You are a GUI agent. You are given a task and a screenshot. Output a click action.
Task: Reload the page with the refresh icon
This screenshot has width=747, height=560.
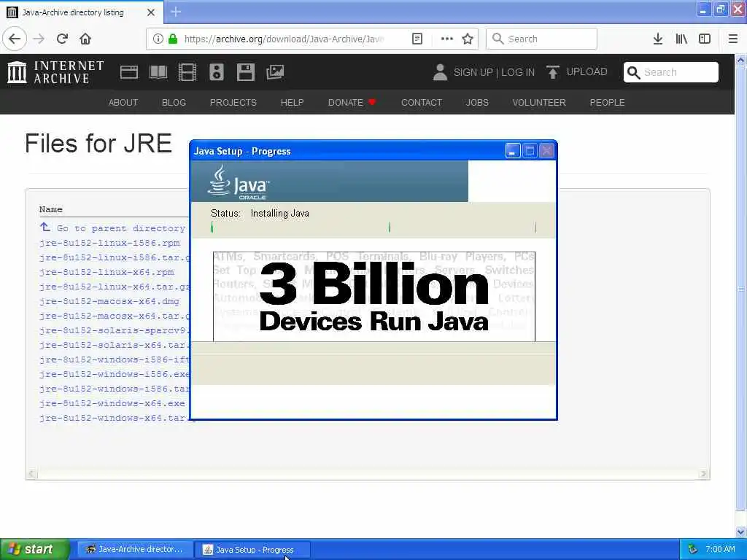[x=62, y=39]
